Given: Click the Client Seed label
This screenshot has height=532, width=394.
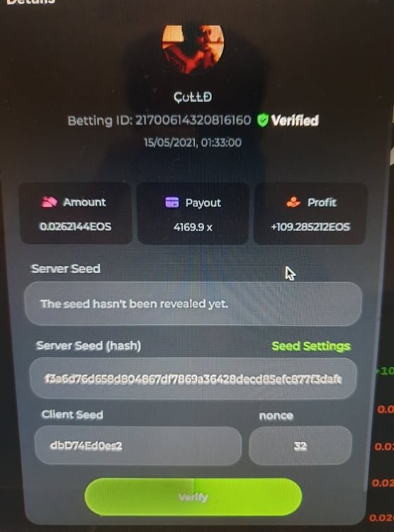Looking at the screenshot, I should (x=72, y=415).
